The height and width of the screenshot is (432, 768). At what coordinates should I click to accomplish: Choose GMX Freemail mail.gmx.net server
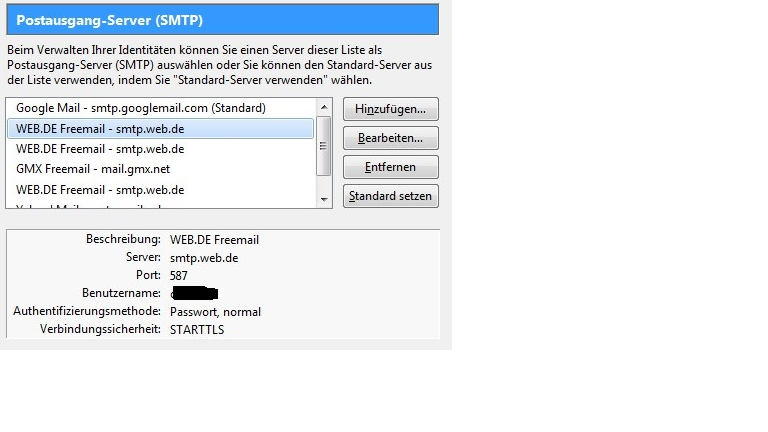(x=161, y=169)
